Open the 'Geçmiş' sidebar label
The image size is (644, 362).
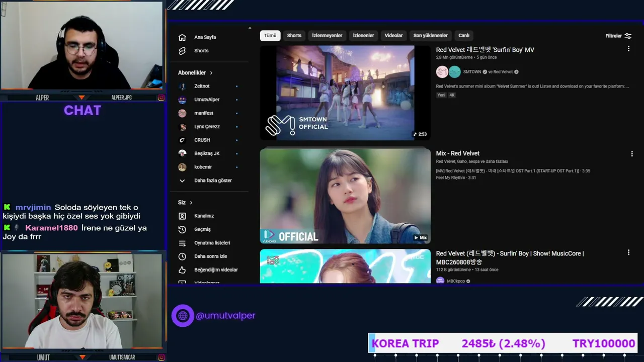(x=202, y=230)
